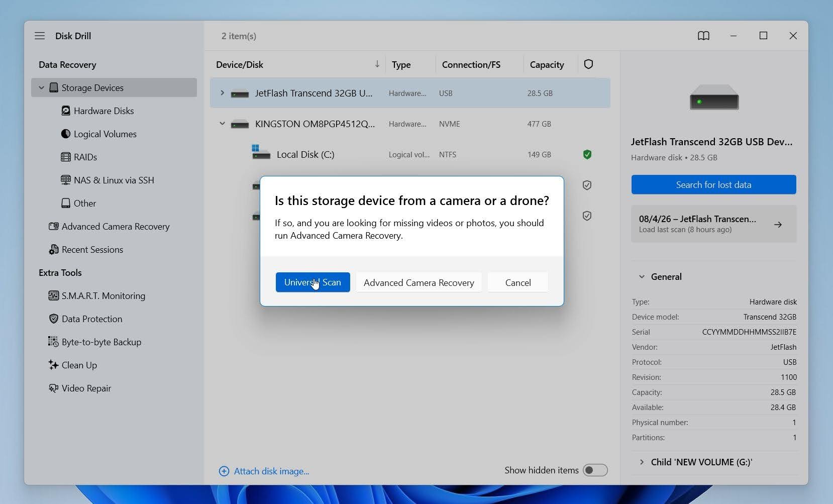Collapse the General details section

pos(642,277)
